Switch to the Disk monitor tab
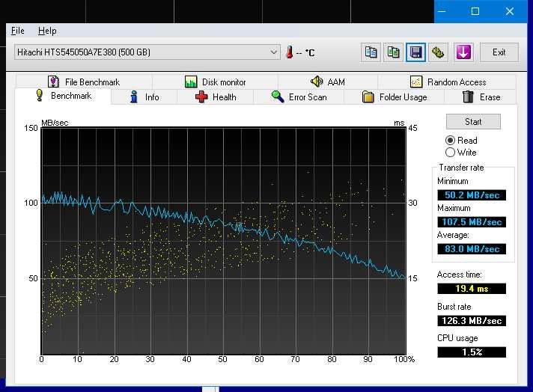Viewport: 533px width, 392px height. coord(215,82)
